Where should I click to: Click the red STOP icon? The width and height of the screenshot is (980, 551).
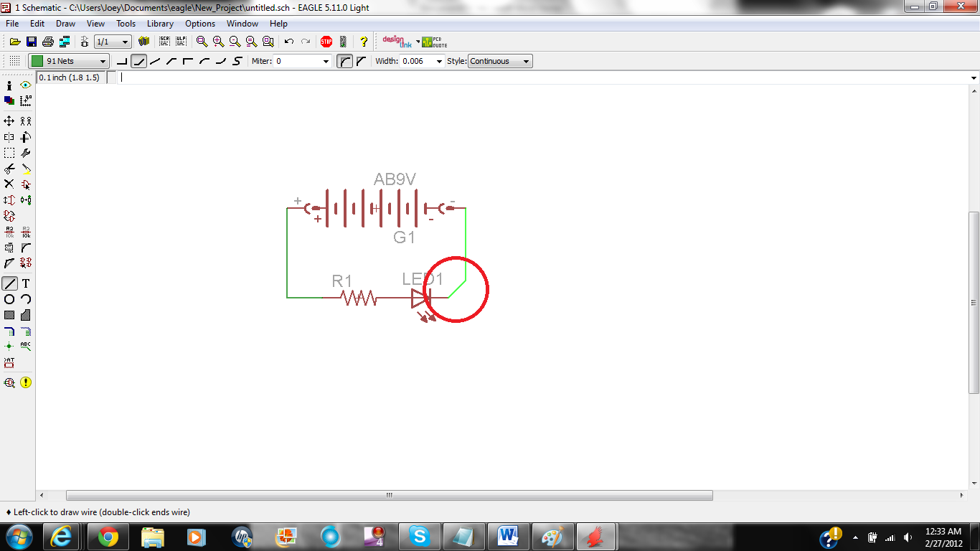(326, 42)
